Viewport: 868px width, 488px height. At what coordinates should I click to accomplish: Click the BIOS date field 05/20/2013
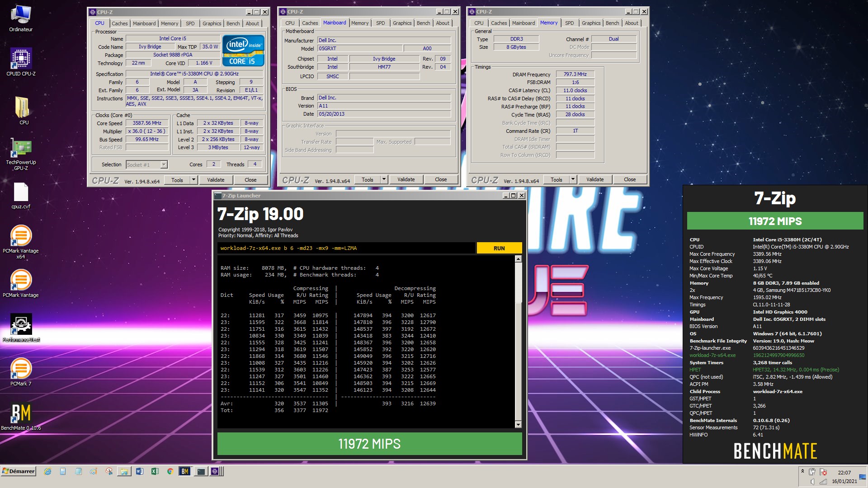pyautogui.click(x=384, y=114)
